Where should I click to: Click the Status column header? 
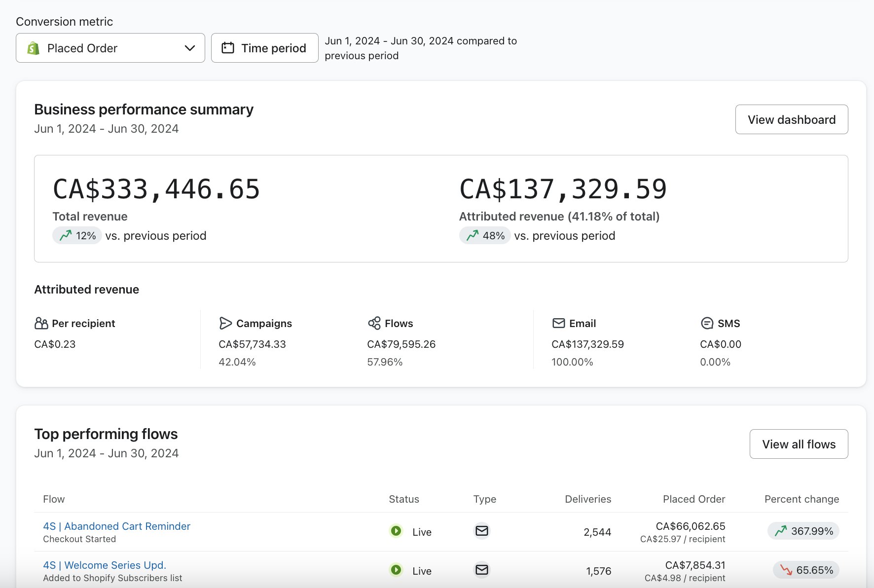[404, 499]
